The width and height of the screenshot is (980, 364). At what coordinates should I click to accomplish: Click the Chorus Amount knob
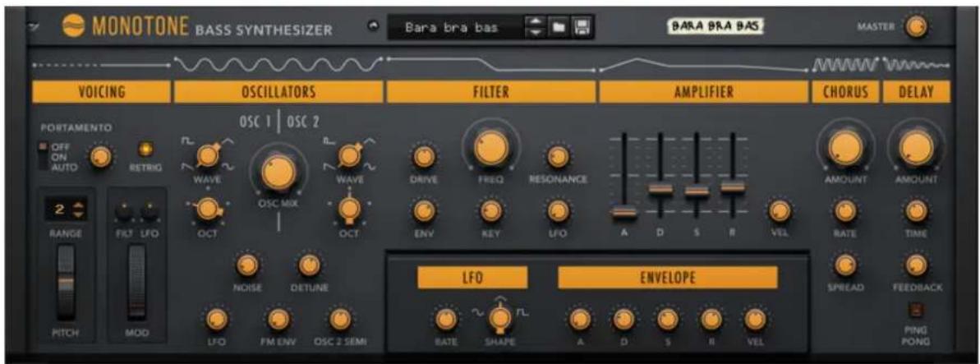click(845, 148)
